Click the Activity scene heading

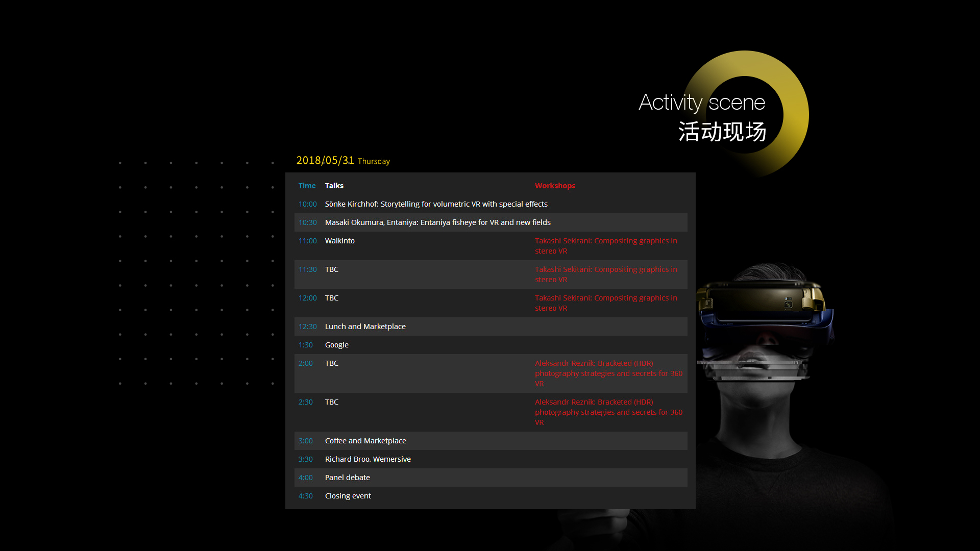702,103
